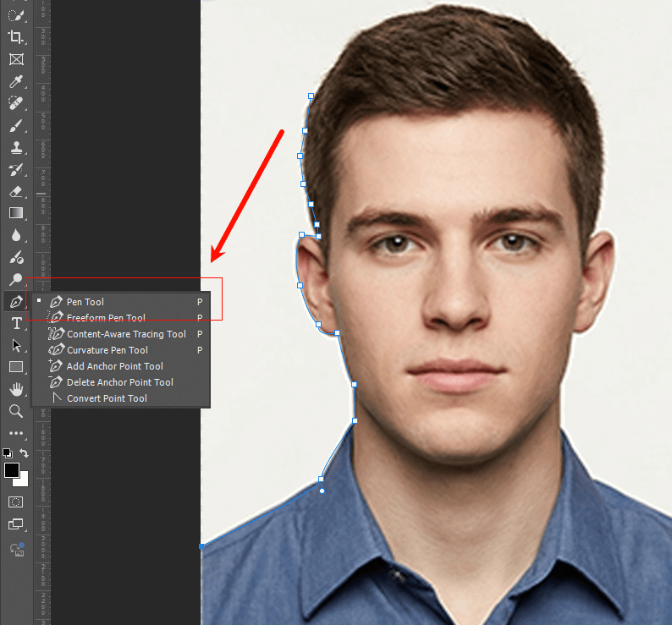The width and height of the screenshot is (672, 625).
Task: Choose Pen Tool from flyout menu
Action: [121, 302]
